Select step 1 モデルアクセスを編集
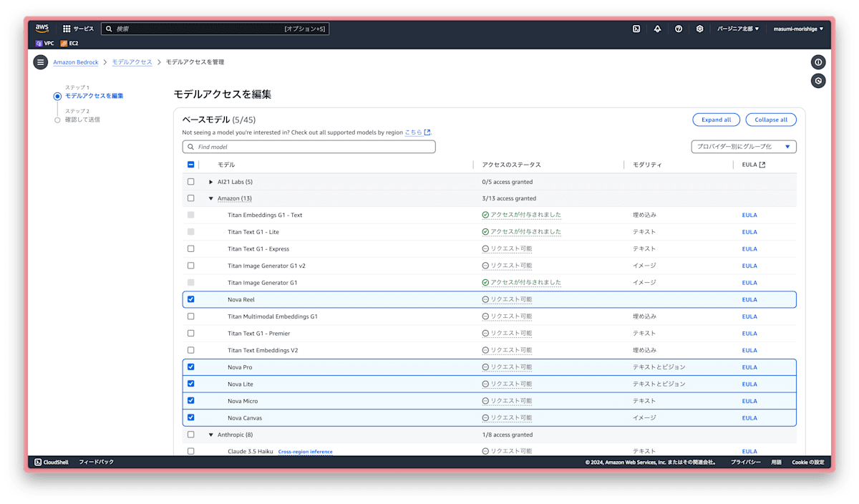859x504 pixels. point(94,96)
